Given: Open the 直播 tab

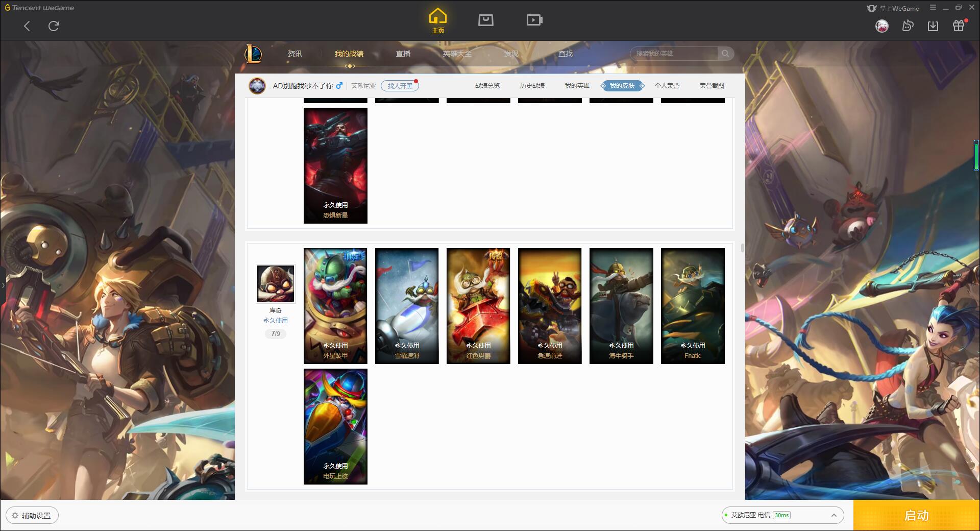Looking at the screenshot, I should pyautogui.click(x=403, y=54).
